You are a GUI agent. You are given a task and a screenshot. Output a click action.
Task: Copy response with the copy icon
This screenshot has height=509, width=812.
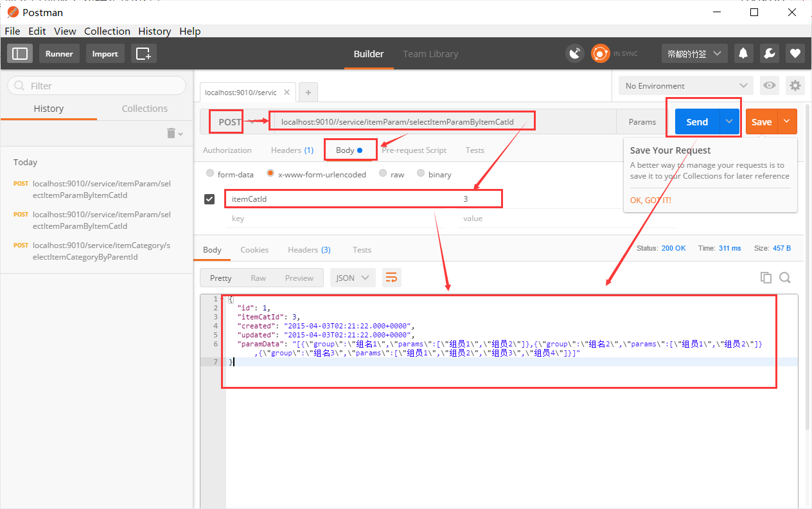[x=766, y=278]
